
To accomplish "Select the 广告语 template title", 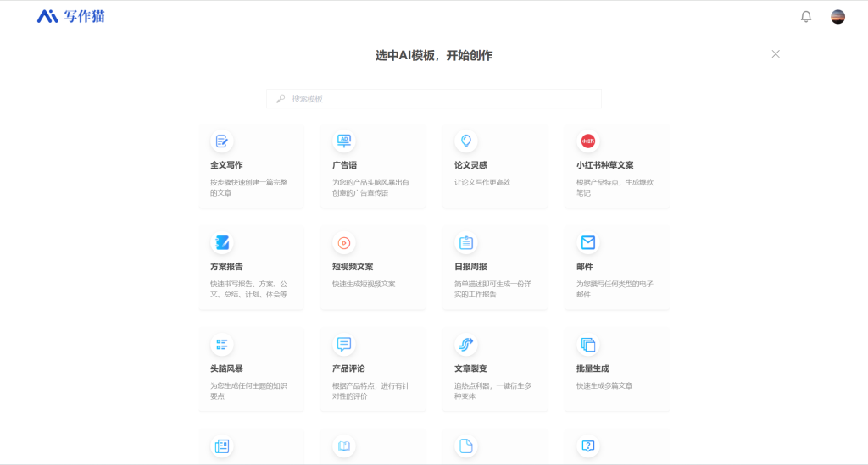I will pyautogui.click(x=344, y=165).
